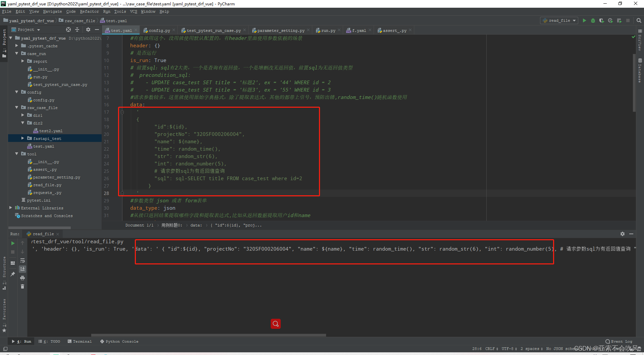The height and width of the screenshot is (355, 644).
Task: Clear all console output with trash icon
Action: click(x=22, y=287)
